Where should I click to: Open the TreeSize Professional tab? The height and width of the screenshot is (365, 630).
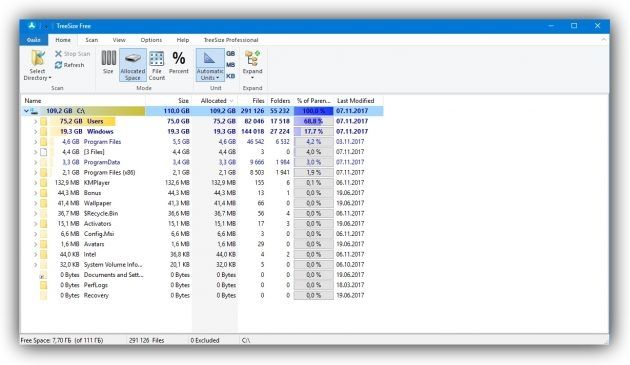[231, 40]
